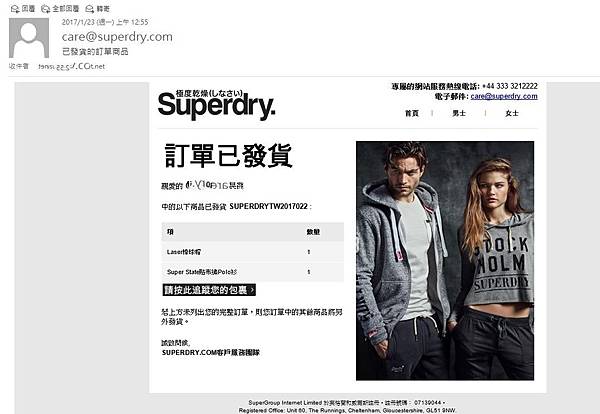
Task: Click the hotline number +44 333 3212222
Action: 510,86
